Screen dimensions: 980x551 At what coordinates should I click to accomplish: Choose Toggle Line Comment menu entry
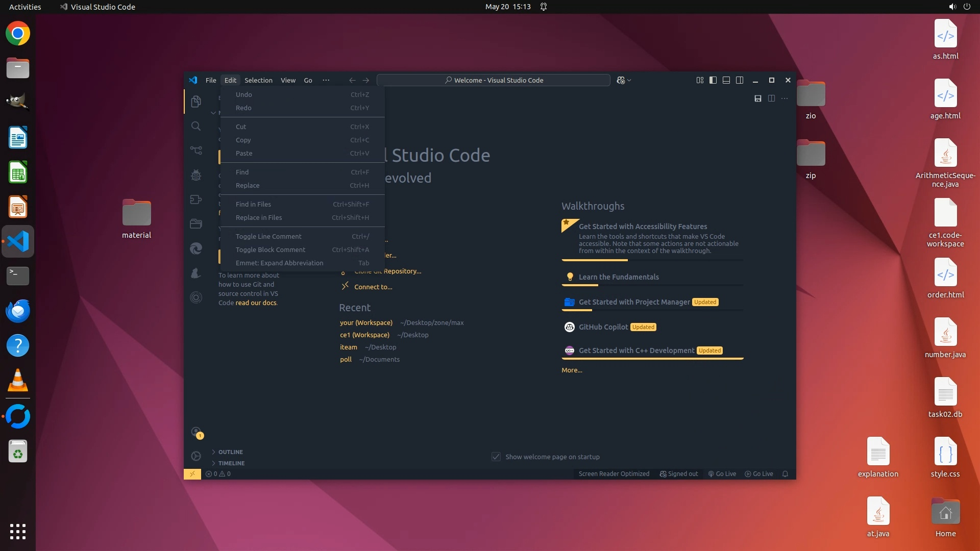pyautogui.click(x=268, y=236)
